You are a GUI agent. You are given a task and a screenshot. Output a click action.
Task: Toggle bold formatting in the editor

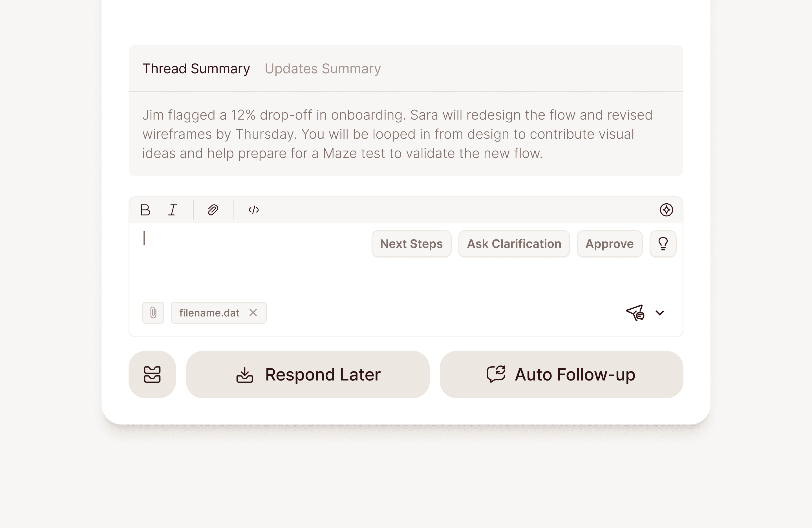pos(145,210)
